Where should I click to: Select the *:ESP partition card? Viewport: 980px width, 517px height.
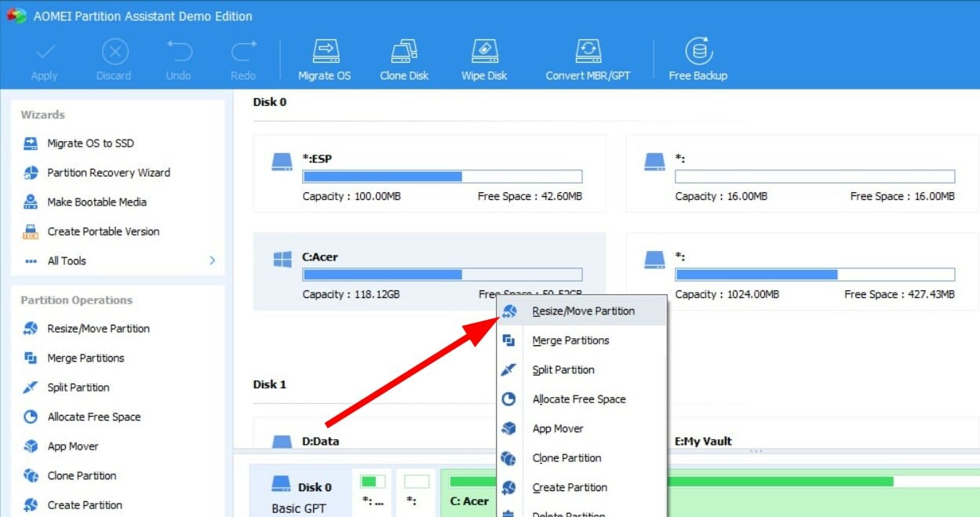[x=429, y=173]
